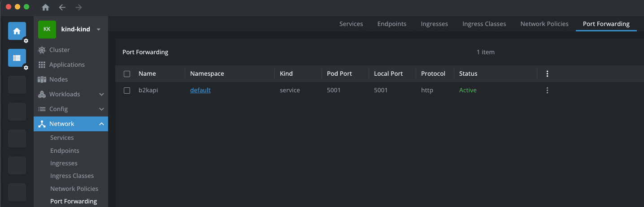
Task: Open the b2kapi row actions menu
Action: [547, 90]
